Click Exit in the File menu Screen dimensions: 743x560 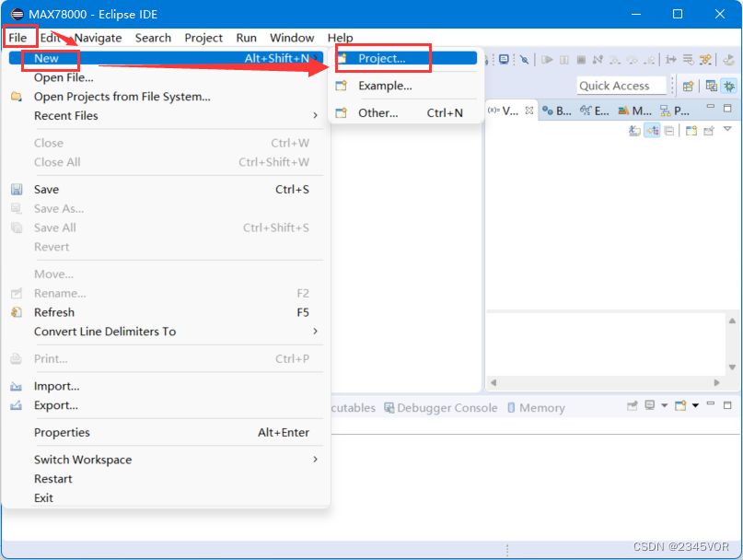166,498
